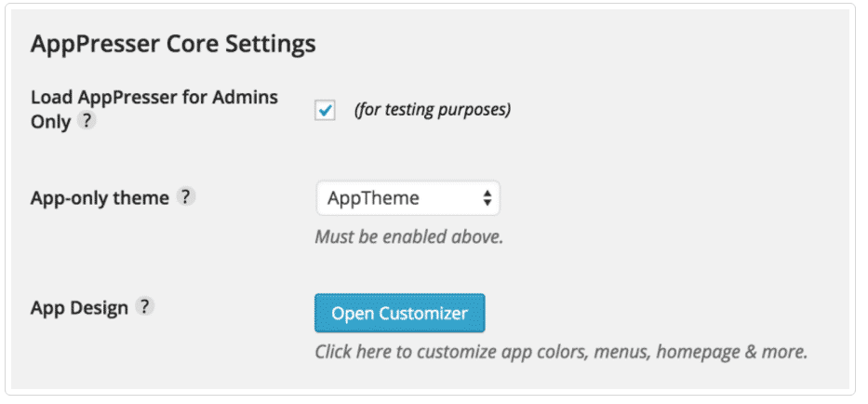868x404 pixels.
Task: Click the "AppTheme" text in the select box
Action: click(x=374, y=198)
